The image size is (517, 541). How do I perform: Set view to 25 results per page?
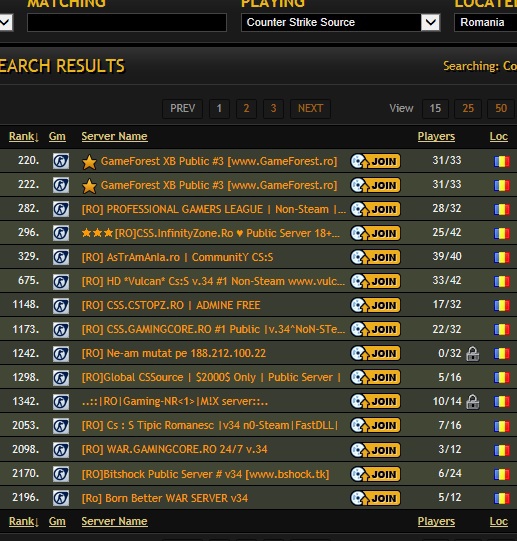pyautogui.click(x=468, y=109)
